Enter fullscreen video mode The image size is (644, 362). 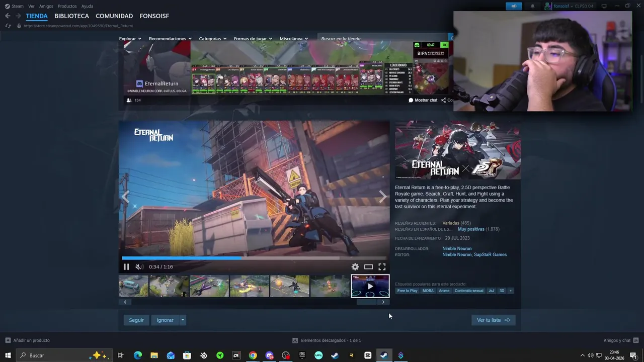[x=382, y=267]
